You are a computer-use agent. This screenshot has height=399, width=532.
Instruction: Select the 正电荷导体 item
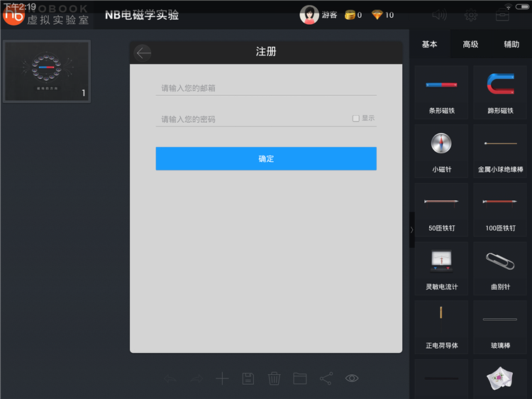click(x=441, y=327)
